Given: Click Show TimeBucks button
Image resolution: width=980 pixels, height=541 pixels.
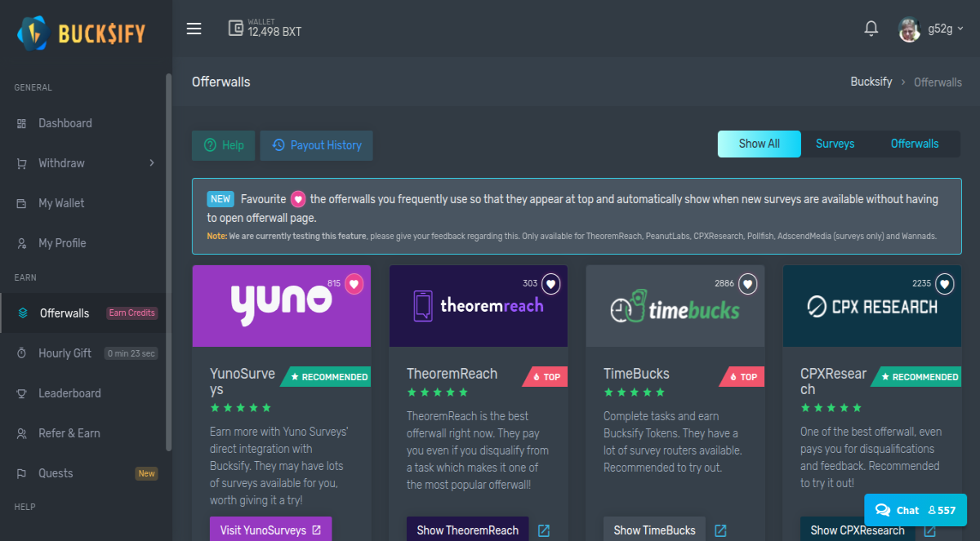Looking at the screenshot, I should [x=655, y=529].
